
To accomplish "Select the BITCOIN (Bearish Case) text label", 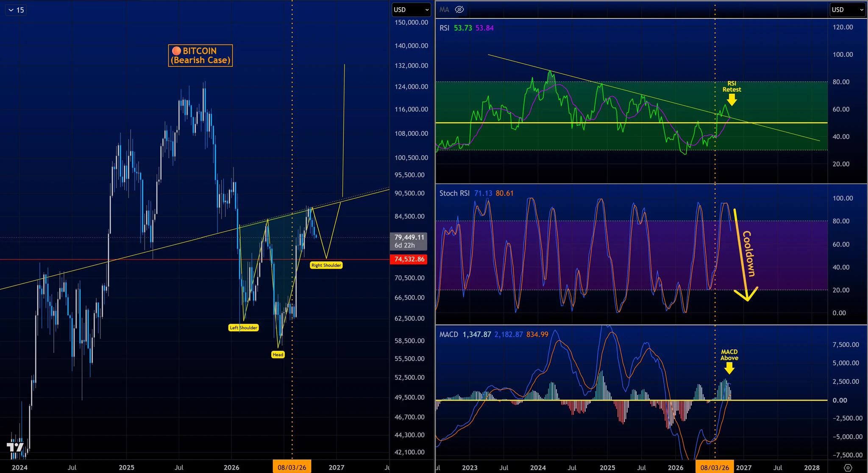I will coord(200,56).
